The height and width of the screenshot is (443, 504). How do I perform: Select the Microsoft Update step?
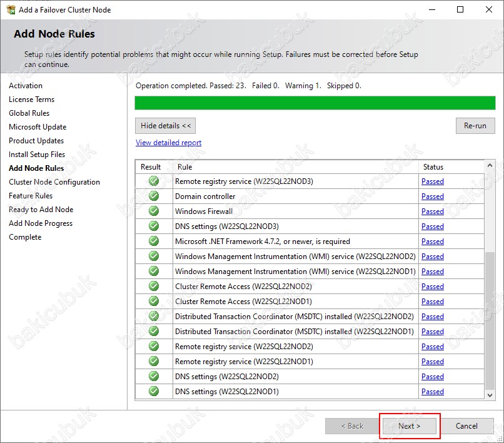tap(38, 127)
